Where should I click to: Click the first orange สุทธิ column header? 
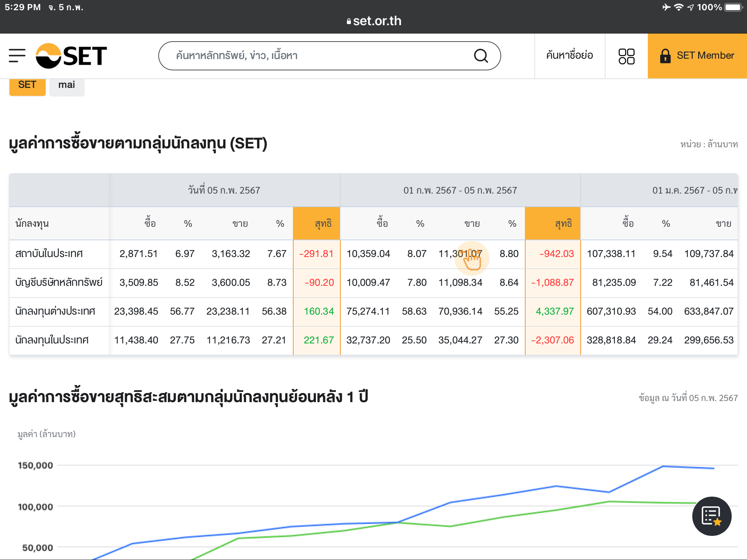click(317, 223)
